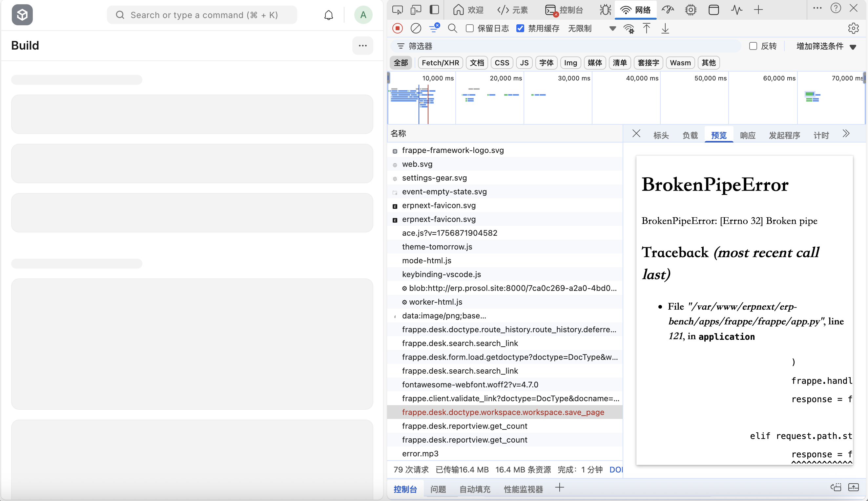
Task: Open the user avatar "A" menu
Action: pyautogui.click(x=363, y=15)
